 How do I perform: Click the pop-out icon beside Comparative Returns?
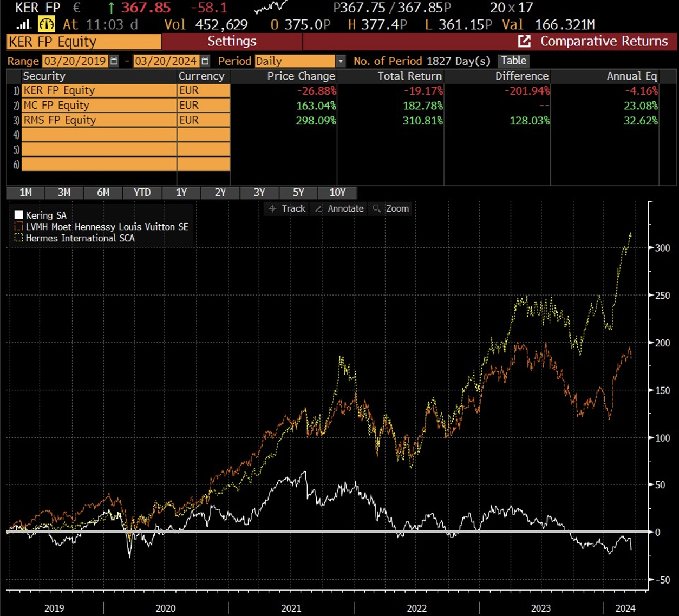(524, 41)
